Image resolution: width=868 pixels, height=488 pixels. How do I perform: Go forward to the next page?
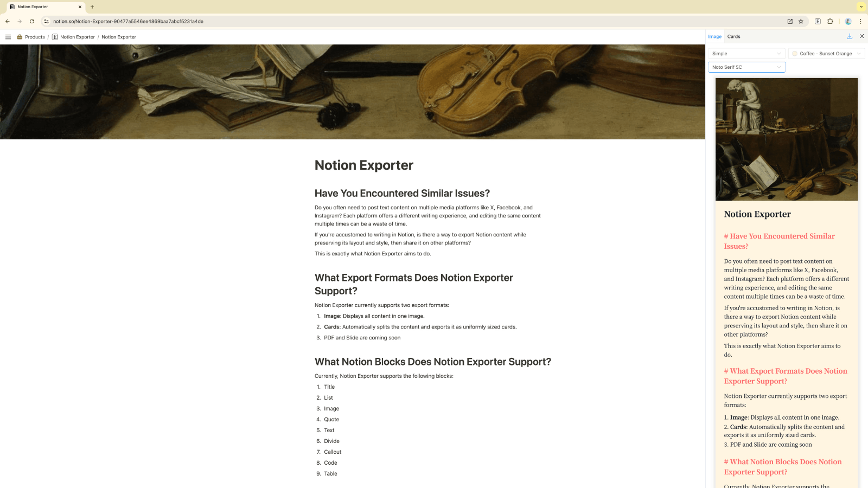point(20,21)
